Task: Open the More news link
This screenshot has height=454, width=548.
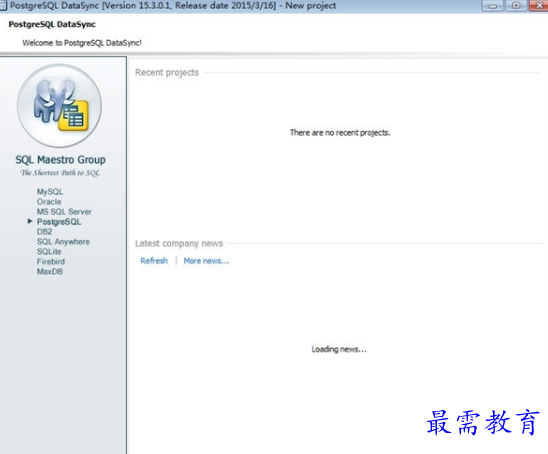Action: (206, 261)
